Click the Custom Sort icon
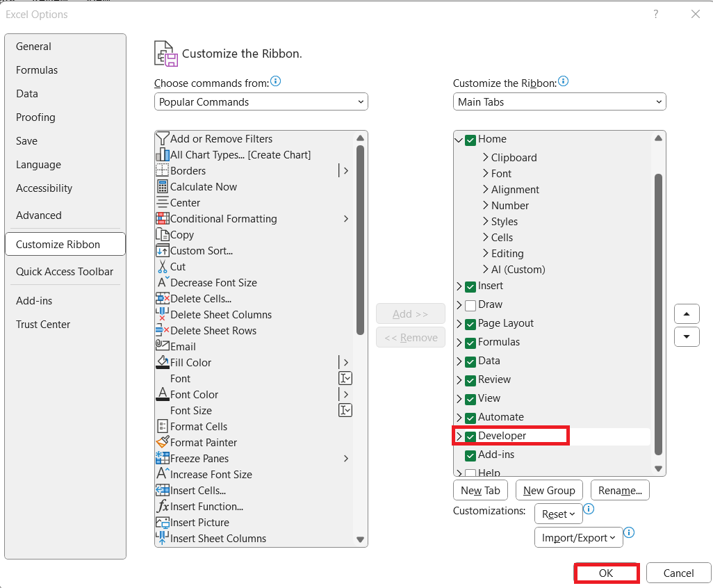The height and width of the screenshot is (588, 713). 163,251
